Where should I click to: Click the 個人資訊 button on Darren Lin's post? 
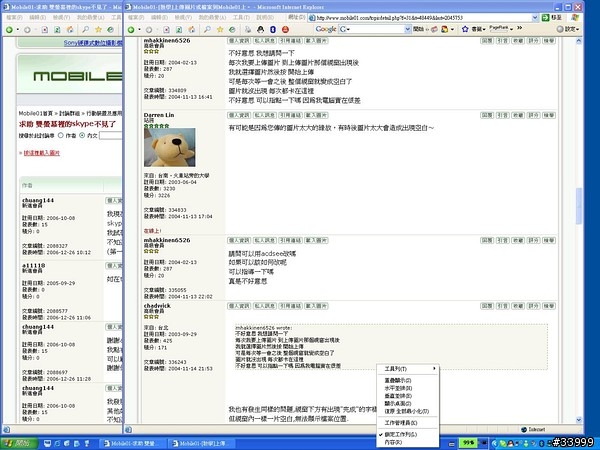239,115
